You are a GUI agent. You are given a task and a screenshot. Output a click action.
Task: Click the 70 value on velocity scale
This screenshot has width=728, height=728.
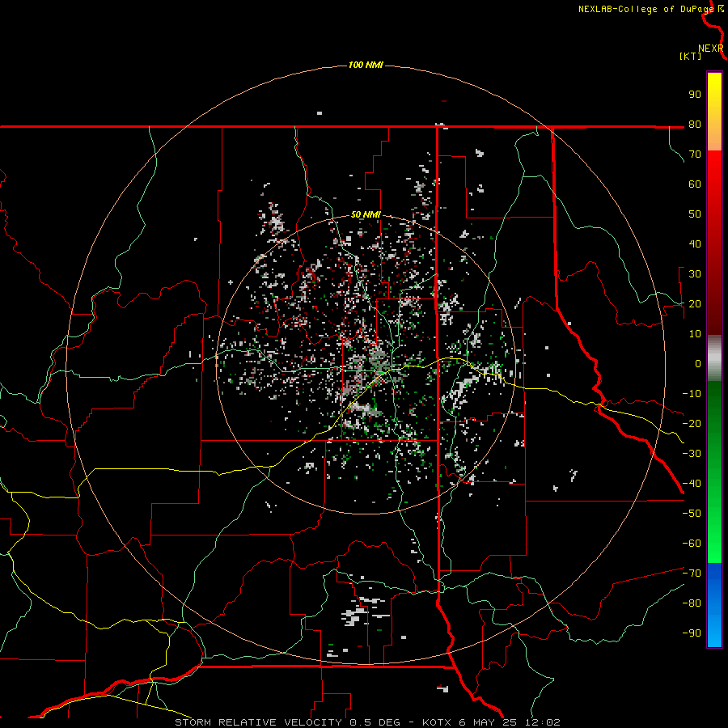[x=695, y=154]
